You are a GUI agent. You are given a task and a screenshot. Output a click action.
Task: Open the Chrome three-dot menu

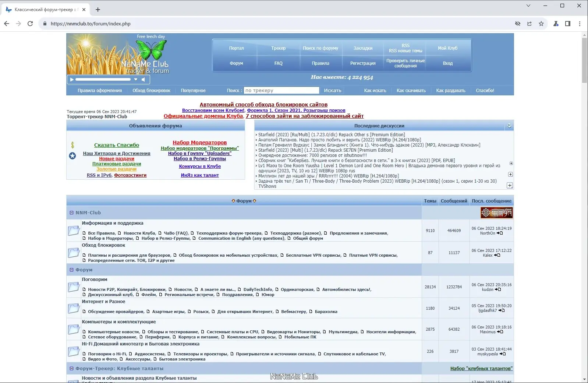pyautogui.click(x=580, y=24)
